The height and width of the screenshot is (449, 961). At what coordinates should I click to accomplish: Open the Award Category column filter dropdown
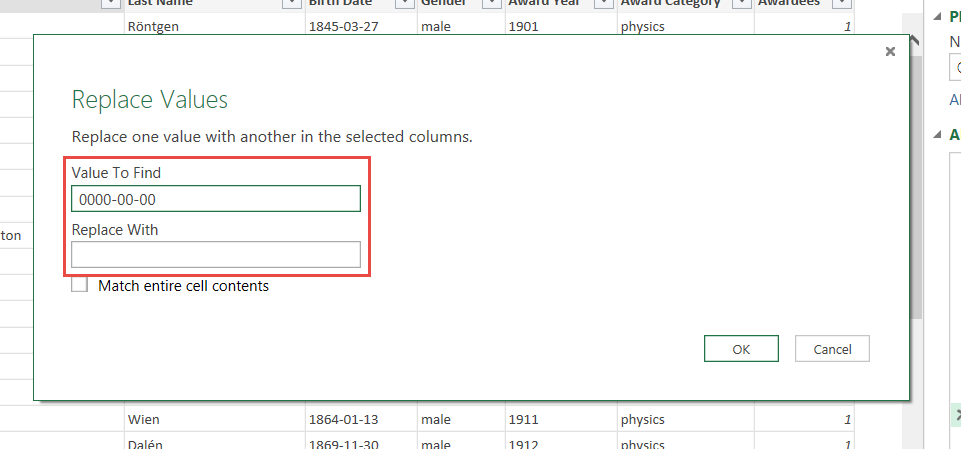(x=741, y=3)
